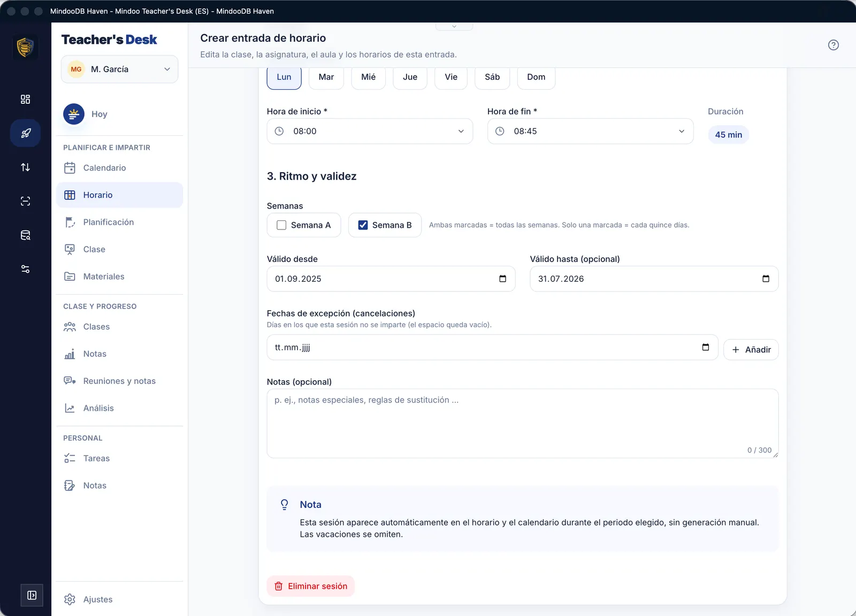Click the Válido hasta 31.07.2026 field

click(x=654, y=279)
